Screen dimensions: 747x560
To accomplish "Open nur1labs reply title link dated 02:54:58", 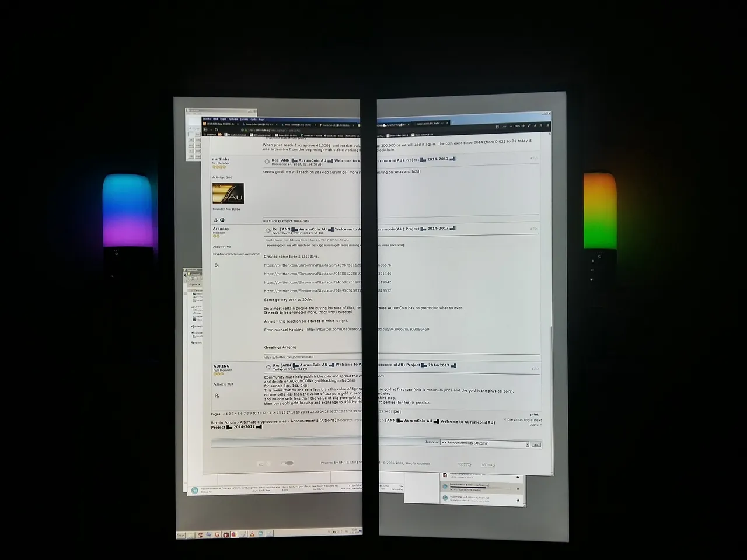I will pos(364,160).
